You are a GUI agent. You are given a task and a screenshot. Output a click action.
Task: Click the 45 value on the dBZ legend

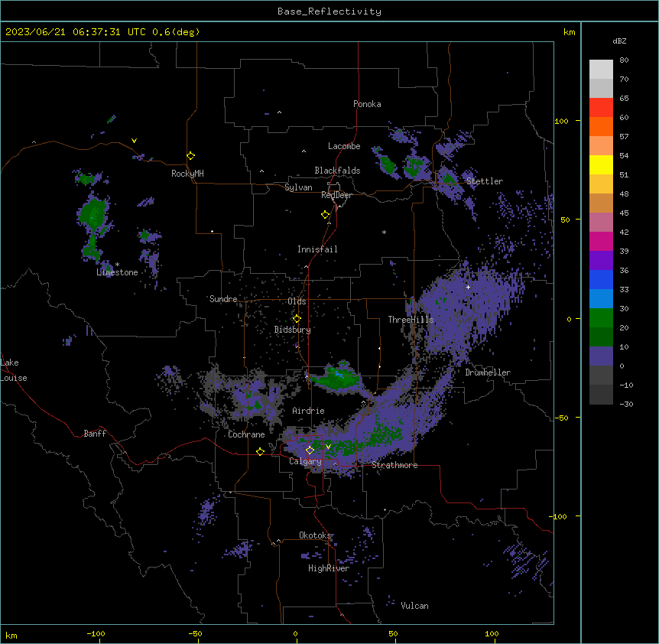[624, 213]
